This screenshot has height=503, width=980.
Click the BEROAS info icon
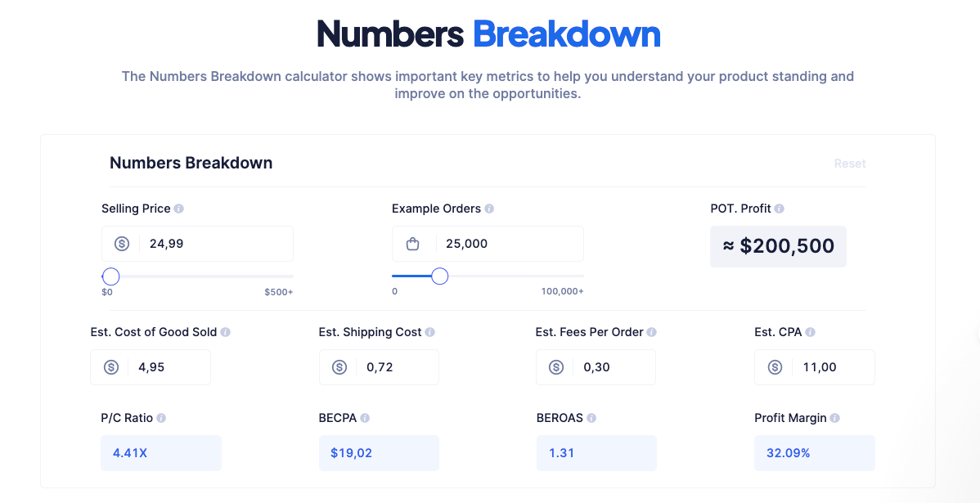point(591,418)
